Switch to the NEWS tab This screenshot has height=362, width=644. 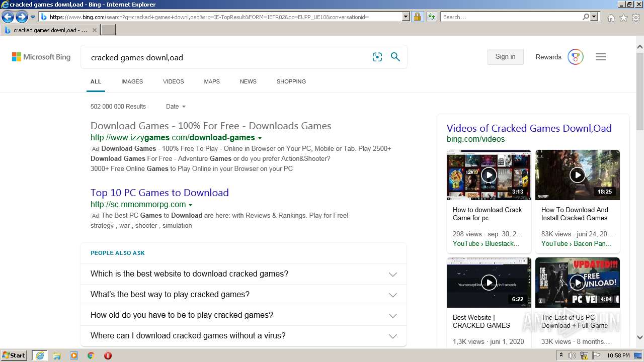248,81
